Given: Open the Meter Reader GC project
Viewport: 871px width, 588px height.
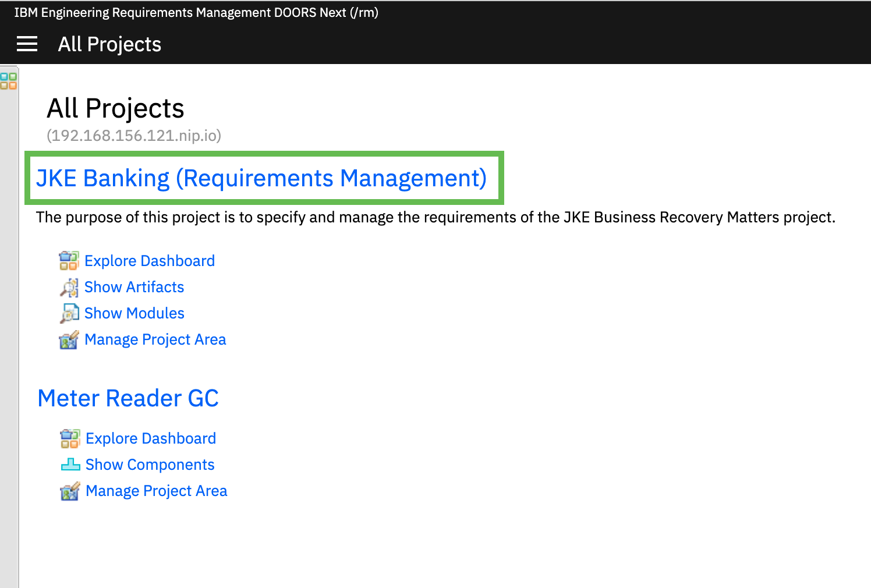Looking at the screenshot, I should point(128,398).
